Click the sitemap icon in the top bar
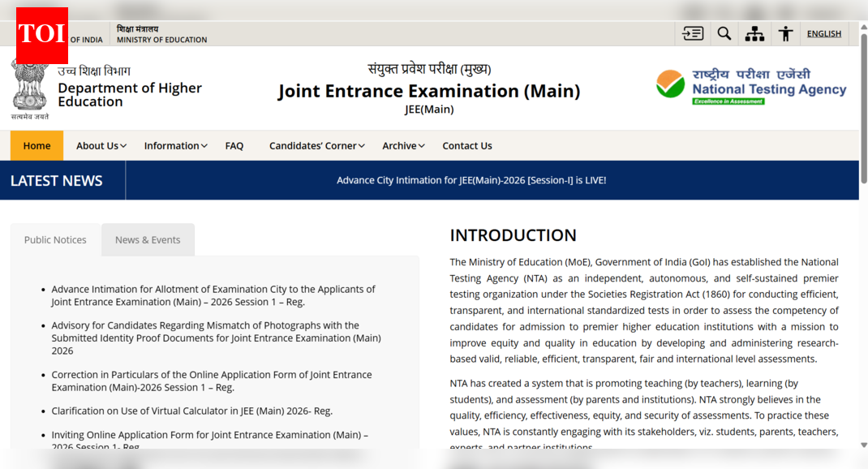This screenshot has height=469, width=868. click(x=755, y=33)
